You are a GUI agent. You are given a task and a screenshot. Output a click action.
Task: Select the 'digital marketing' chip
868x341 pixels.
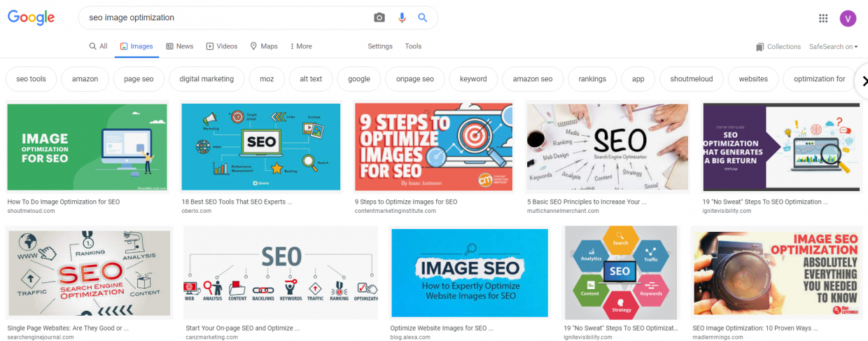[206, 79]
